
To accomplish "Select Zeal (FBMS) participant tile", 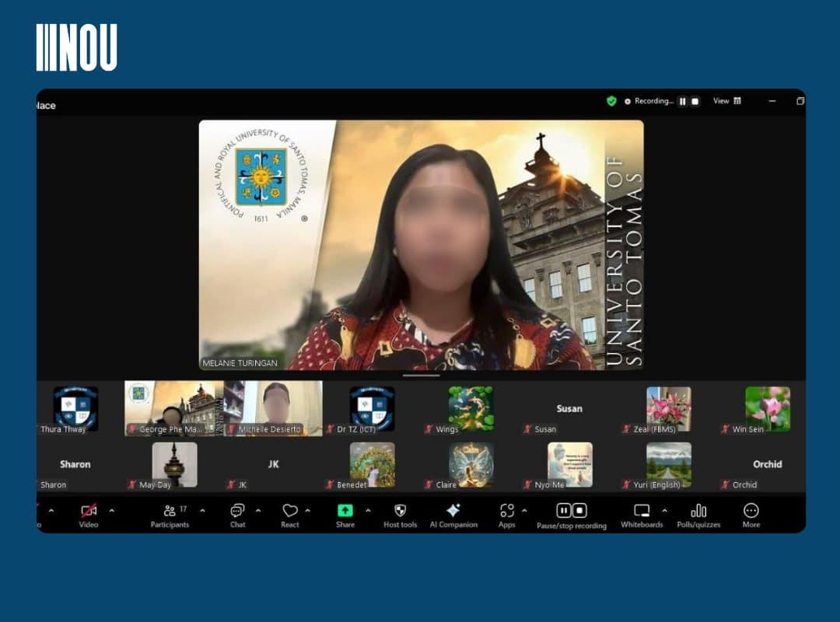I will [x=668, y=409].
